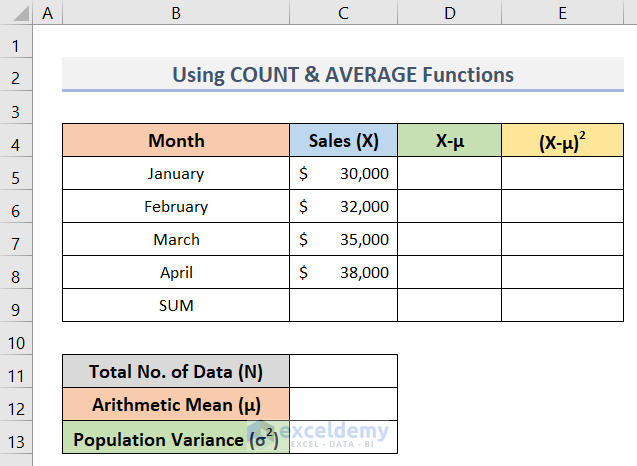Select column C header
Screen dimensions: 637x466
(x=343, y=14)
